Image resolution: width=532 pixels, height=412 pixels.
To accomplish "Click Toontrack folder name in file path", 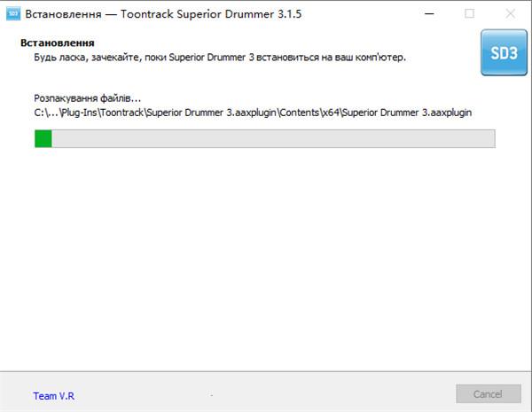I will pos(121,113).
